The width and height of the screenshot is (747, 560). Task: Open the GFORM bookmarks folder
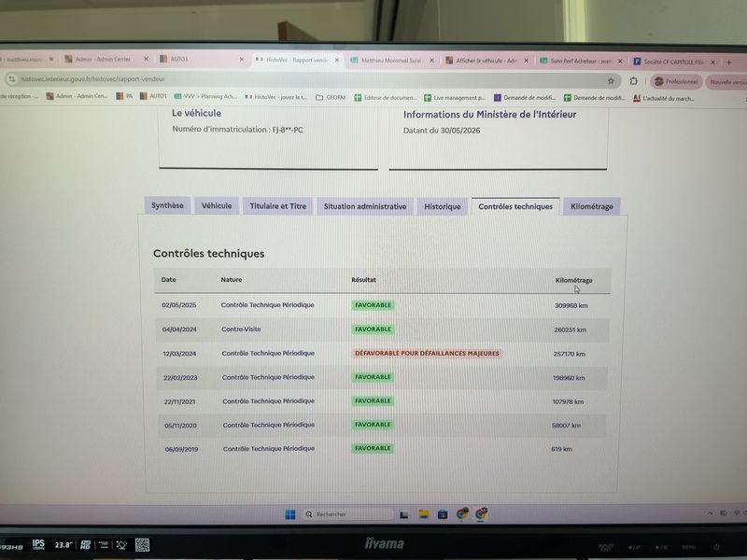[331, 97]
